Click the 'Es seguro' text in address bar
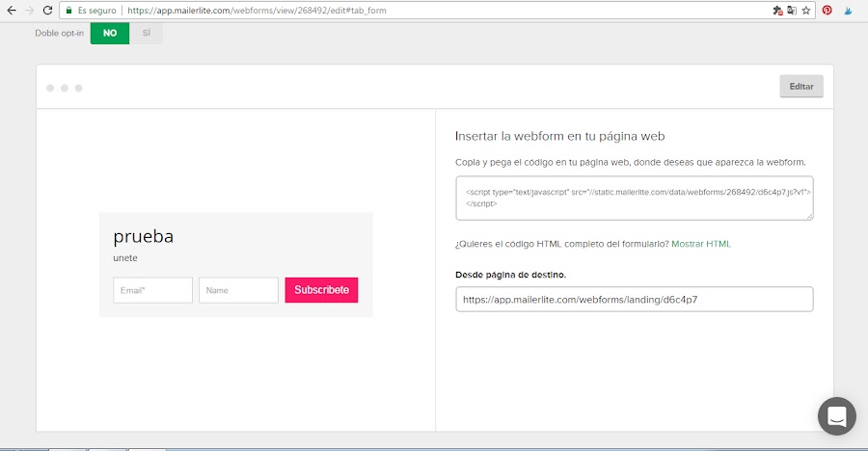This screenshot has width=868, height=451. tap(96, 11)
